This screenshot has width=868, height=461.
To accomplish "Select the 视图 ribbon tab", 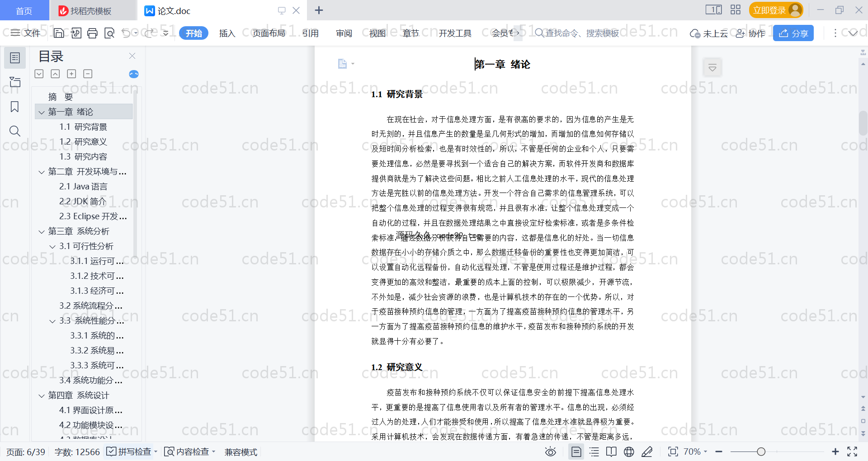I will [x=377, y=33].
